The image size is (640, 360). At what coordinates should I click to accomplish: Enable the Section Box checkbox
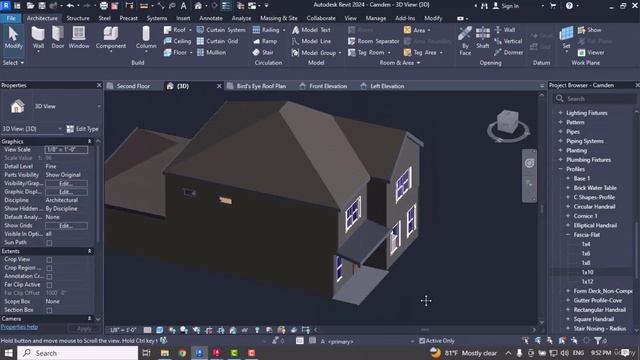pos(49,310)
